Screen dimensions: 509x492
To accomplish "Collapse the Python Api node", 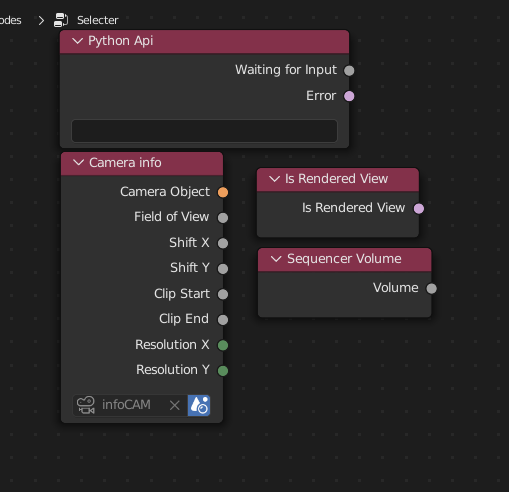I will (78, 41).
